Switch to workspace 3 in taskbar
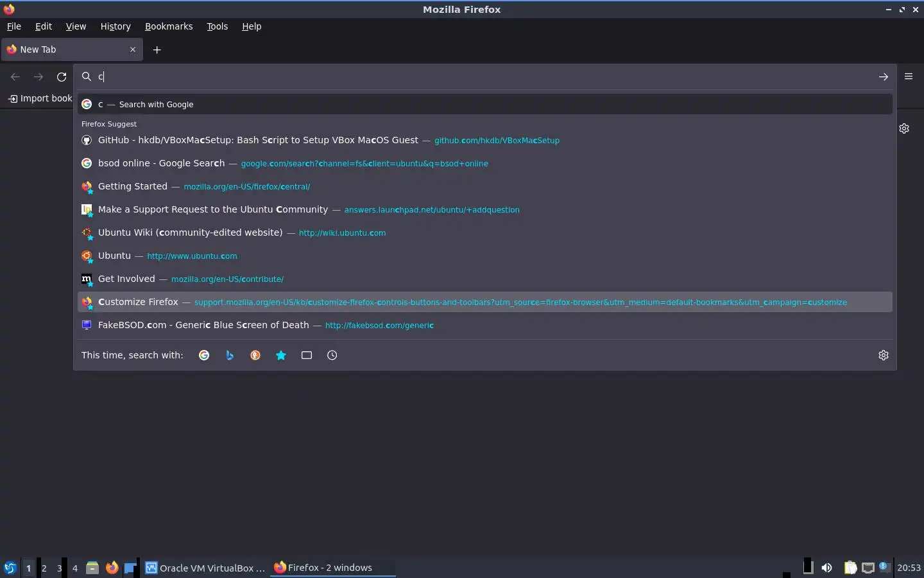 click(x=59, y=568)
